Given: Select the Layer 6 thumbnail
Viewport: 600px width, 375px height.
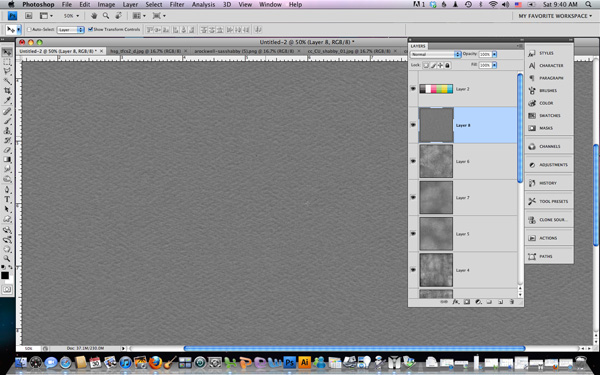Looking at the screenshot, I should (x=436, y=161).
